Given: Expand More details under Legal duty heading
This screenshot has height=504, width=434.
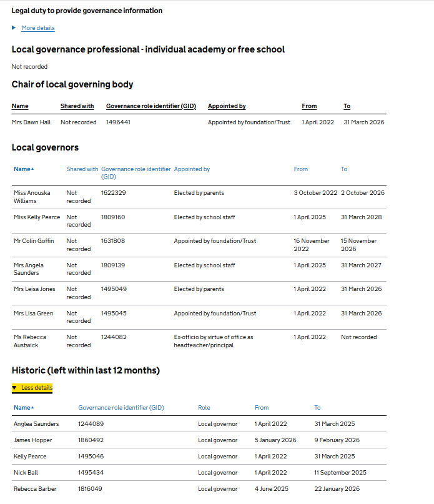Looking at the screenshot, I should tap(37, 28).
